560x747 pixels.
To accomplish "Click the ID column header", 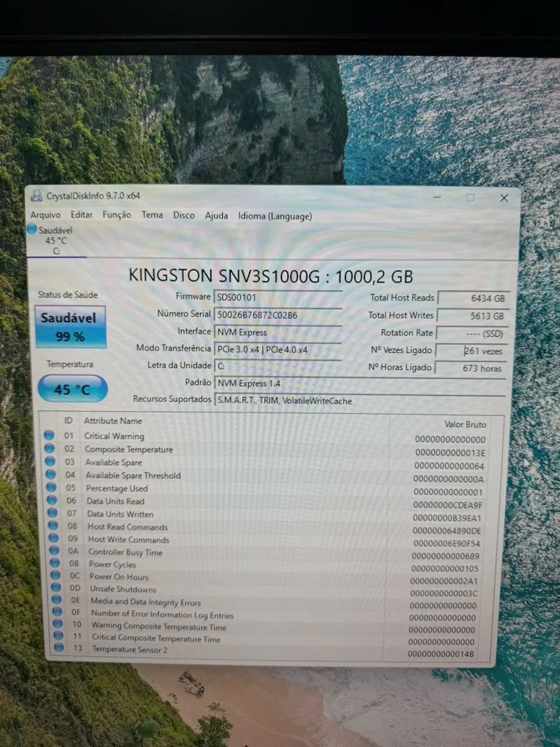I will coord(68,420).
